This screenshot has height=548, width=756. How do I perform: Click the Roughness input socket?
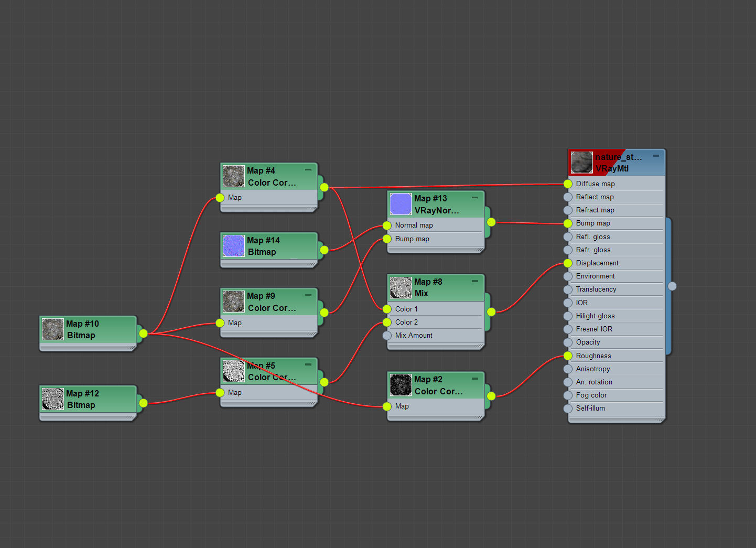coord(568,356)
